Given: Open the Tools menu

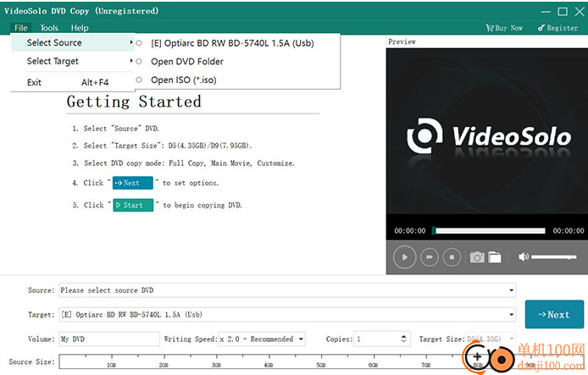Looking at the screenshot, I should [x=49, y=28].
